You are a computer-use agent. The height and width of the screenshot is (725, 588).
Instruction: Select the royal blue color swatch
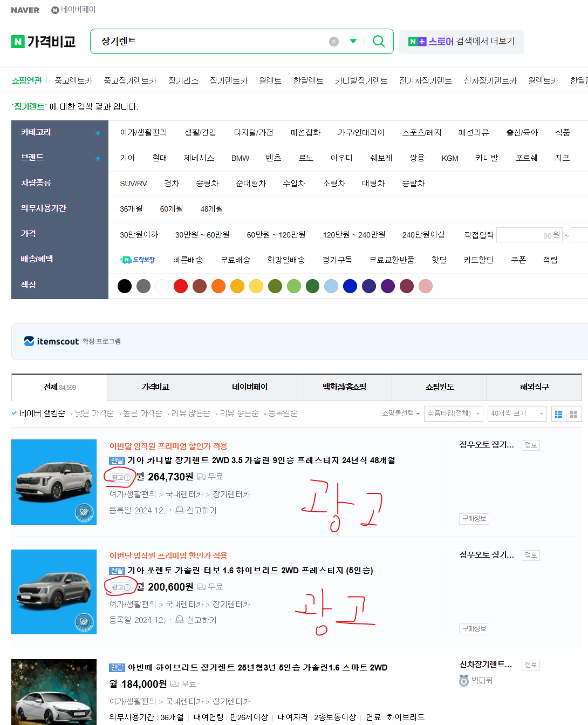pos(350,286)
